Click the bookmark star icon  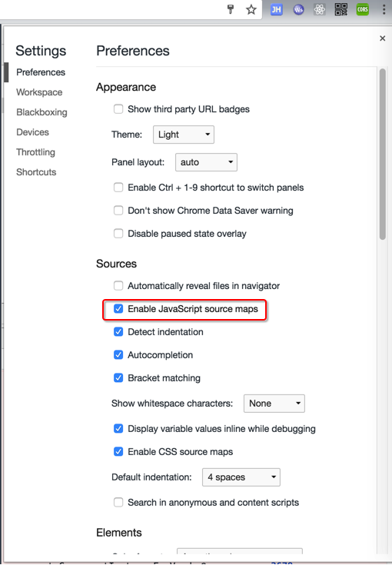pos(251,9)
